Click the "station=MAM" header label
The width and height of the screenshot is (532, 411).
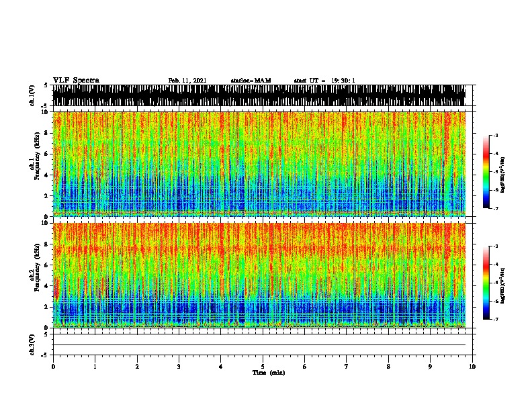point(251,81)
